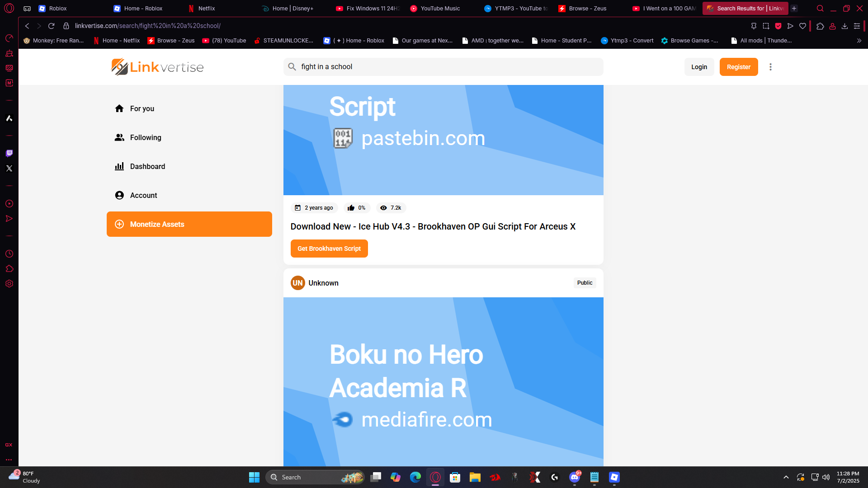This screenshot has width=868, height=488.
Task: Open Discord from the taskbar
Action: point(575,477)
